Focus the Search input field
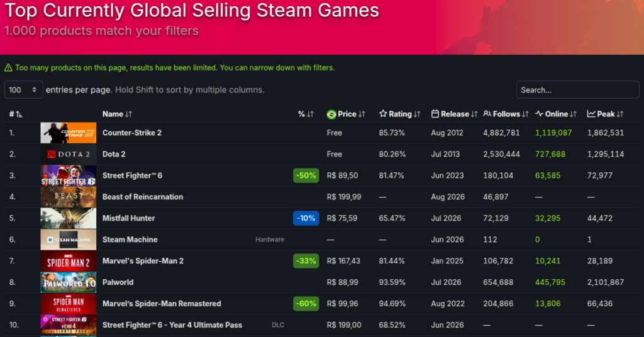Viewport: 644px width, 337px height. click(577, 89)
